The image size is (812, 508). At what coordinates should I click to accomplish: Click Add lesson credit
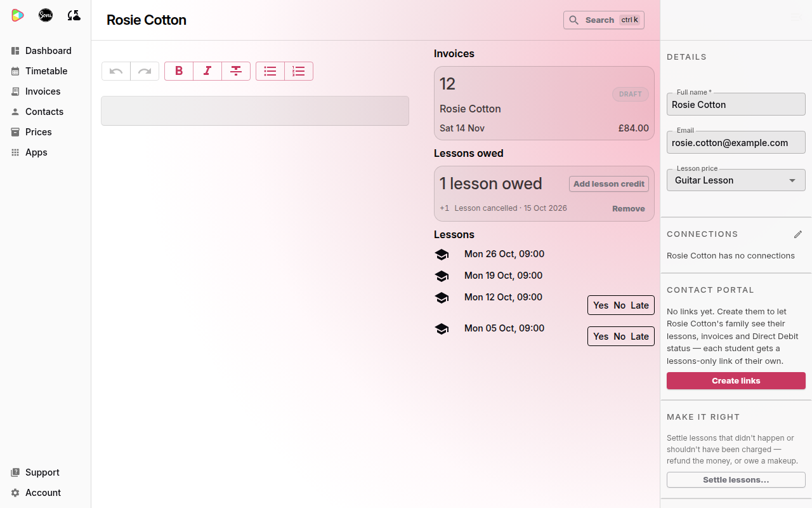609,184
